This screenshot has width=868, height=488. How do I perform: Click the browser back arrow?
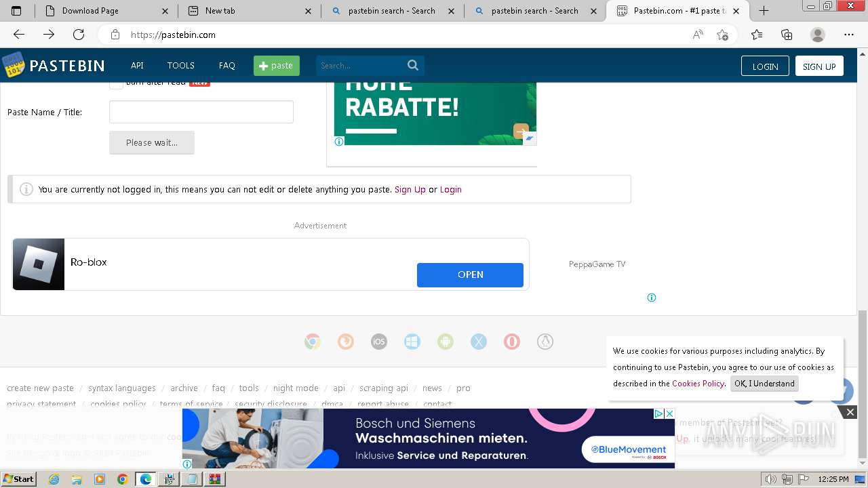19,35
